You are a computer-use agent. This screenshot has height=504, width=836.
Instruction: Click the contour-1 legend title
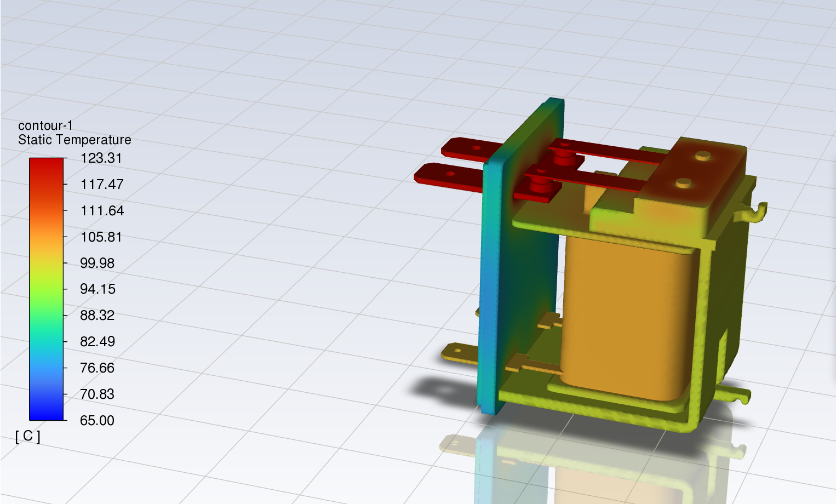coord(45,125)
